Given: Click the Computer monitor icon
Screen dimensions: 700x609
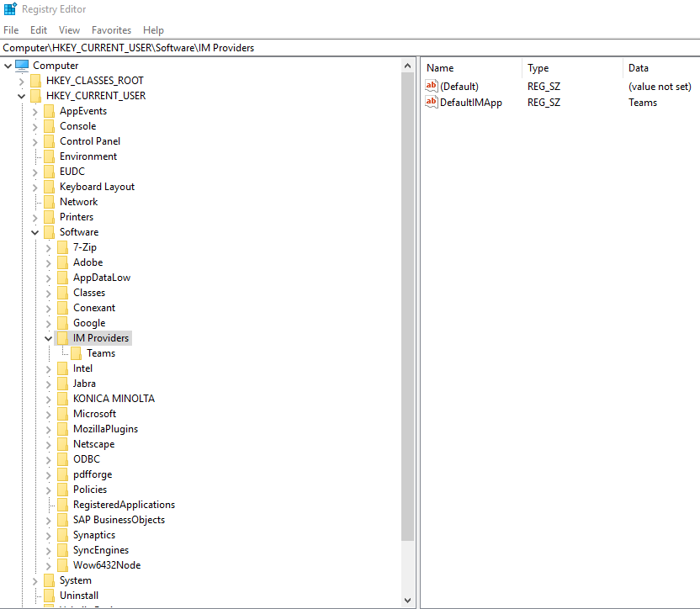Looking at the screenshot, I should (x=22, y=66).
